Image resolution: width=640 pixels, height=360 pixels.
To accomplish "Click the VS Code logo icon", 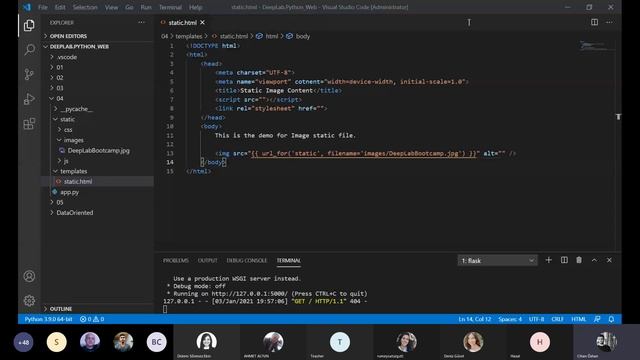I will click(x=27, y=7).
